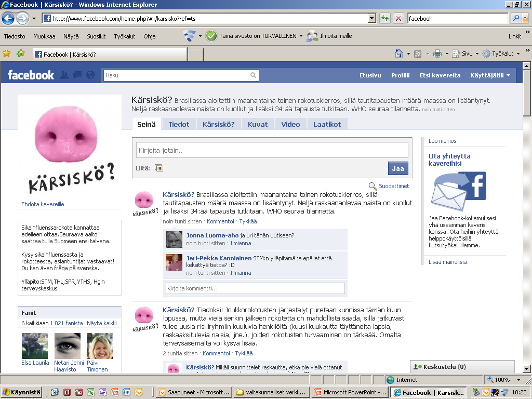Open the Excel quick launch icon in taskbar
Screen dimensions: 532x399
pyautogui.click(x=90, y=392)
